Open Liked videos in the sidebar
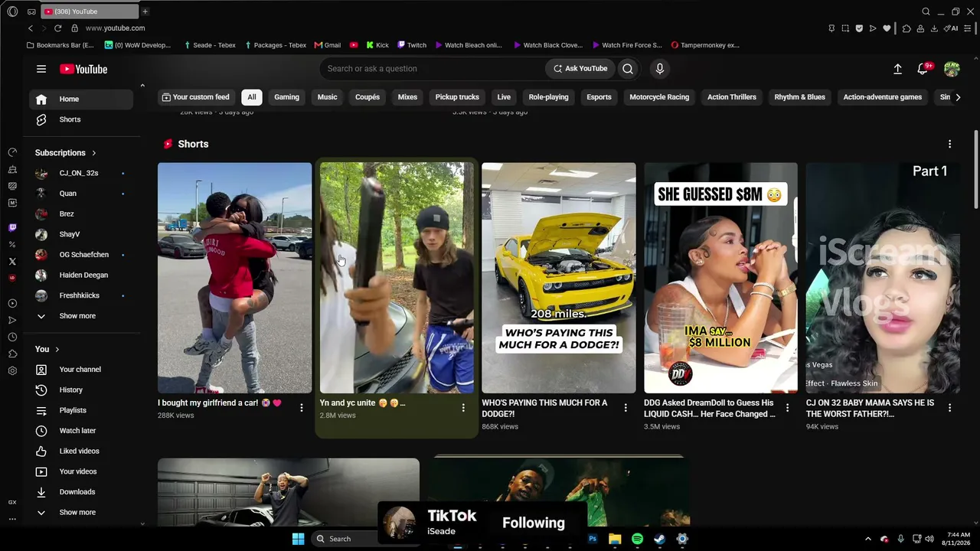Image resolution: width=980 pixels, height=551 pixels. (81, 452)
